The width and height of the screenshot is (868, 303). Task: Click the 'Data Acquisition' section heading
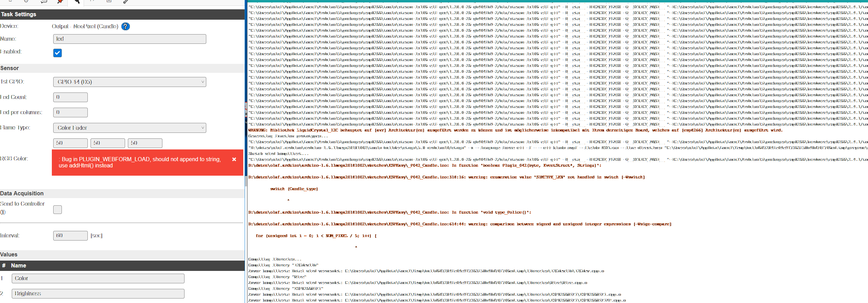[x=22, y=193]
